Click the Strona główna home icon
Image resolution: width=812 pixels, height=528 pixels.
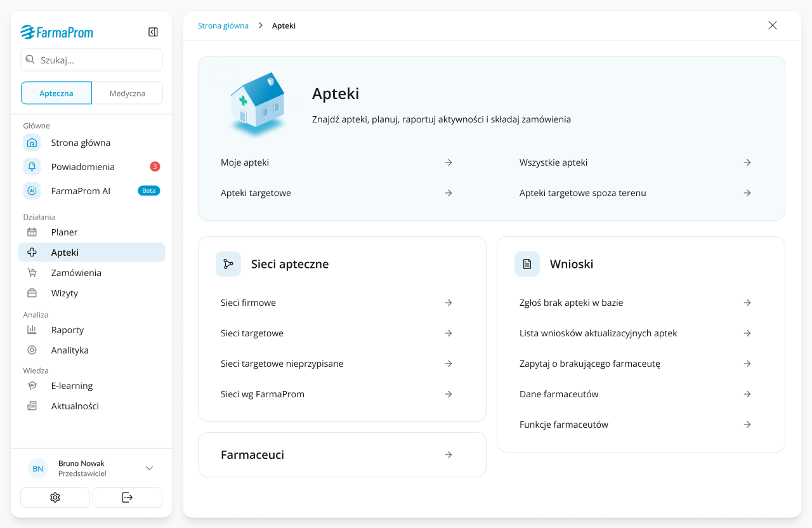(x=32, y=143)
